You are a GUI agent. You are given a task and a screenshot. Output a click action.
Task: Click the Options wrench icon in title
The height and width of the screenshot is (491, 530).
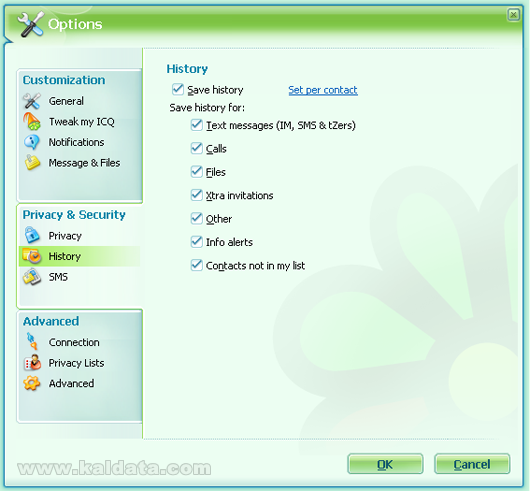(x=31, y=24)
